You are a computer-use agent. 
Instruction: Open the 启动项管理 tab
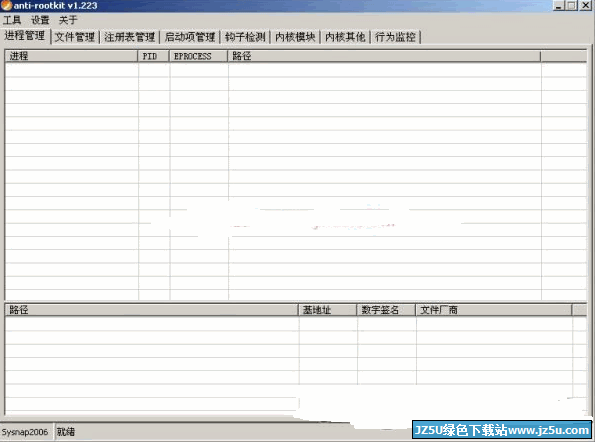click(x=190, y=37)
